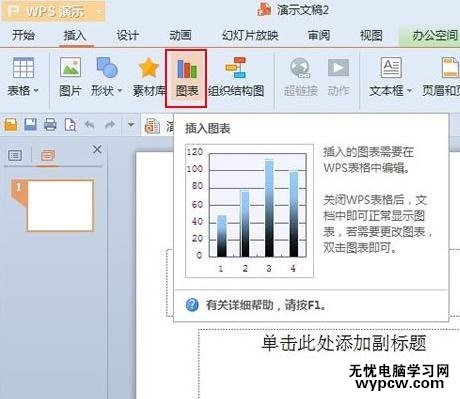Image resolution: width=460 pixels, height=399 pixels.
Task: Click the 超链接 hyperlink icon
Action: pos(300,77)
